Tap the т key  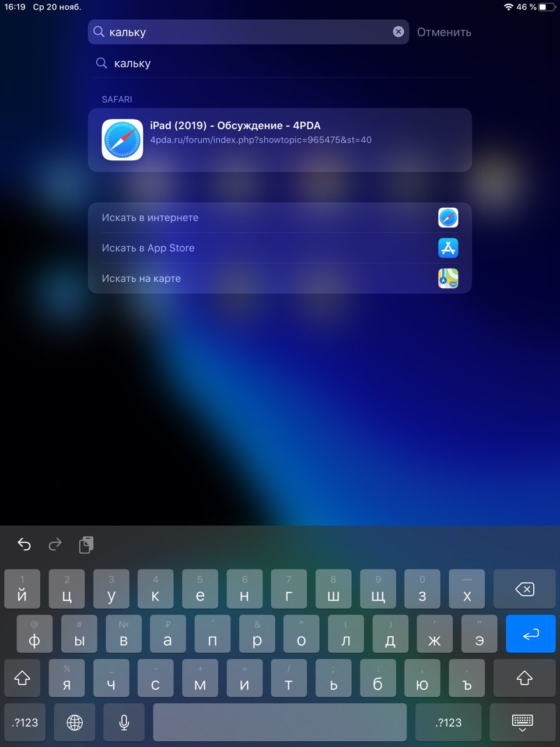pyautogui.click(x=289, y=678)
